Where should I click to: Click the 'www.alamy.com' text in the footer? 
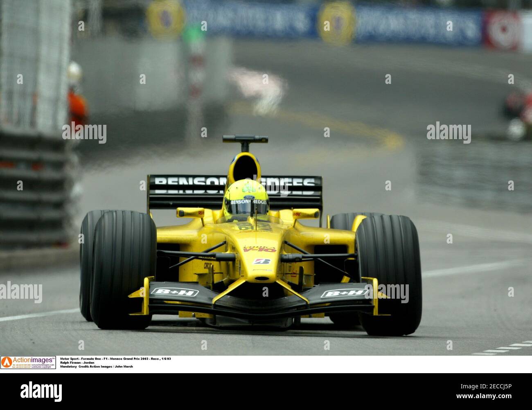(483, 396)
